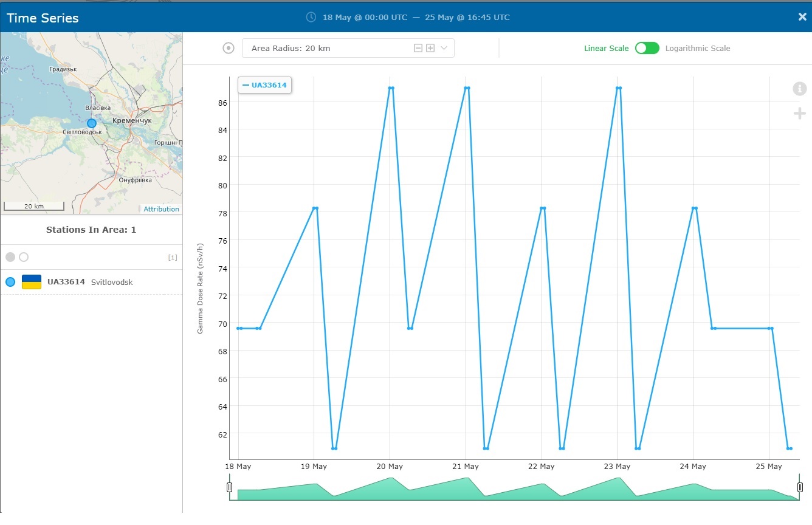Image resolution: width=812 pixels, height=525 pixels.
Task: Close the Time Series panel
Action: (802, 17)
